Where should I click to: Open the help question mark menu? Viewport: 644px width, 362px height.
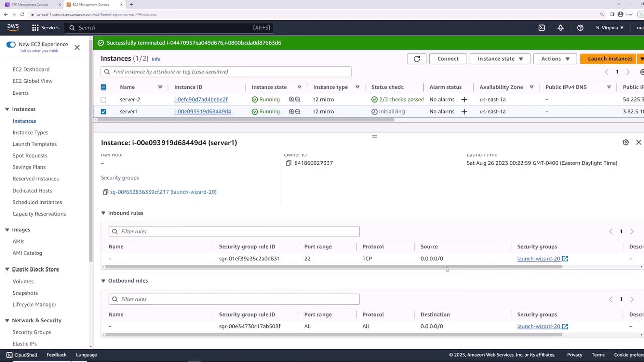580,28
